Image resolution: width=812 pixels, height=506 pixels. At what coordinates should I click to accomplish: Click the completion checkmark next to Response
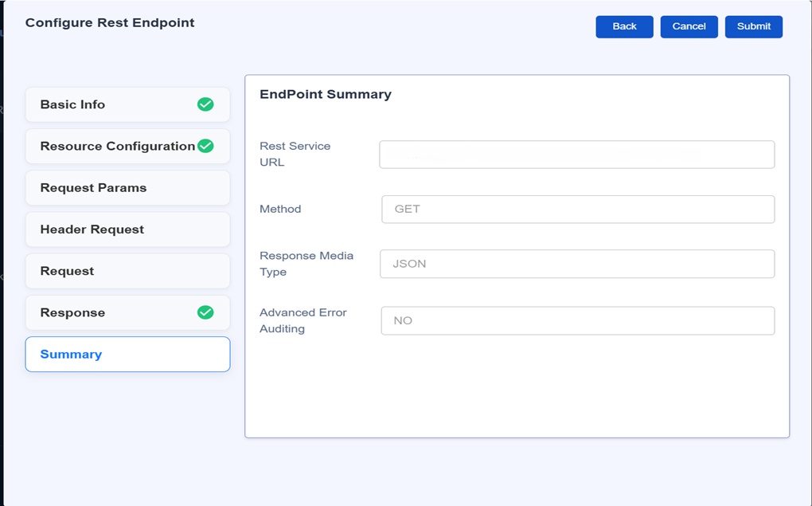coord(205,312)
